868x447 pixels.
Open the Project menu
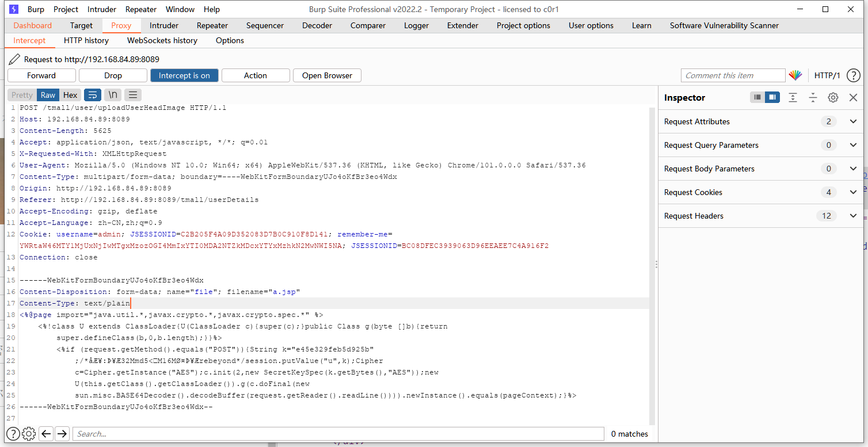click(x=66, y=9)
